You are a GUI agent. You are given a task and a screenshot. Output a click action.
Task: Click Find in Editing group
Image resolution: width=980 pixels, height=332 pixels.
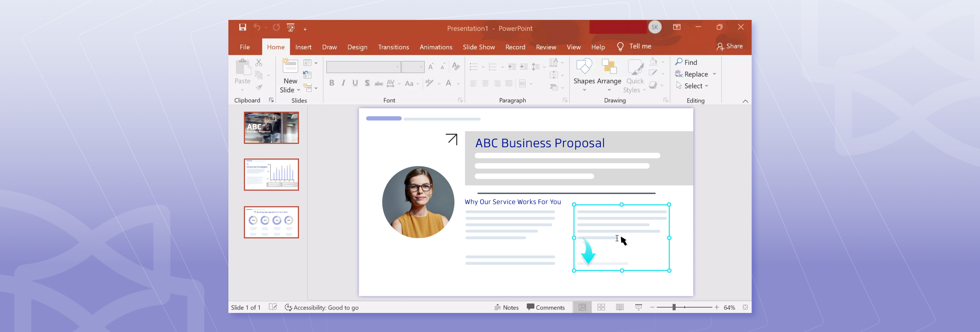tap(686, 62)
